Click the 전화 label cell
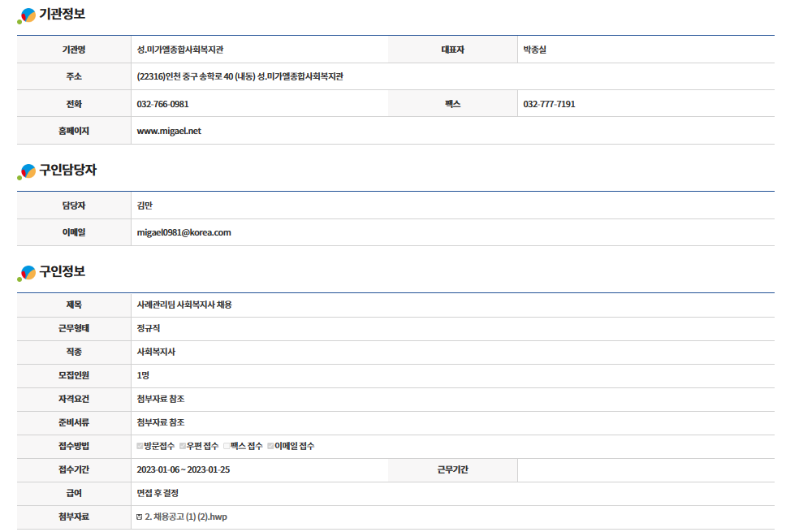The width and height of the screenshot is (786, 532). coord(74,104)
